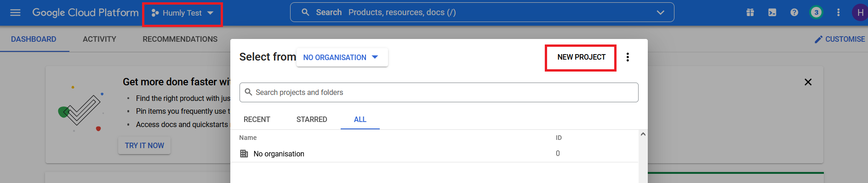
Task: Click the magnifier in project search
Action: [x=248, y=92]
